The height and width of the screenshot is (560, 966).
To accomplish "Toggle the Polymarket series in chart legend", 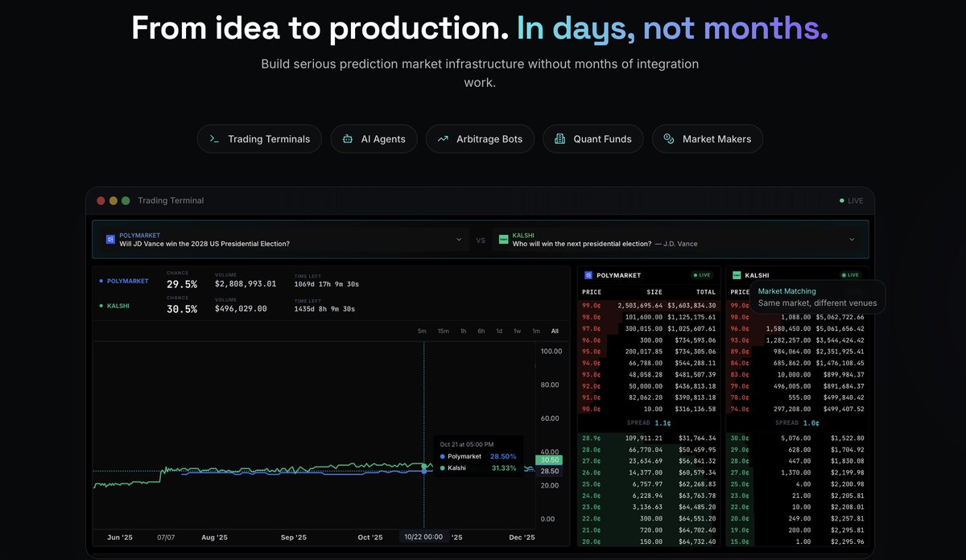I will tap(124, 281).
